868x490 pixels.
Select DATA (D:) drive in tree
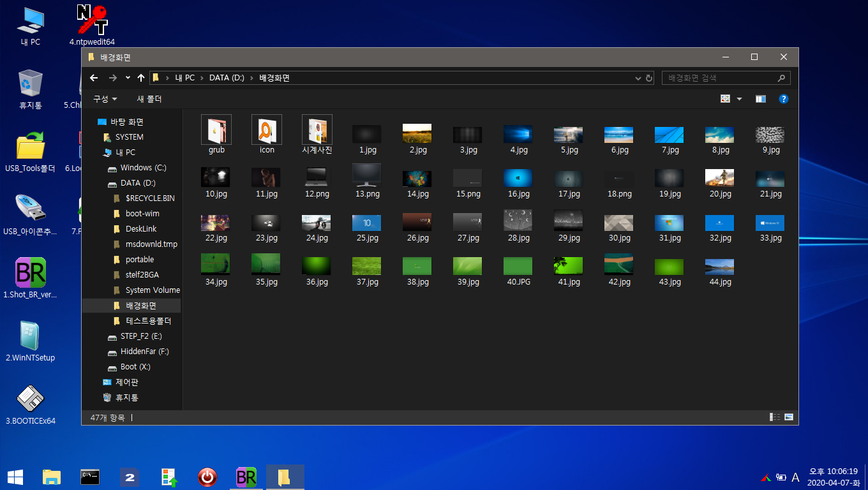click(132, 183)
